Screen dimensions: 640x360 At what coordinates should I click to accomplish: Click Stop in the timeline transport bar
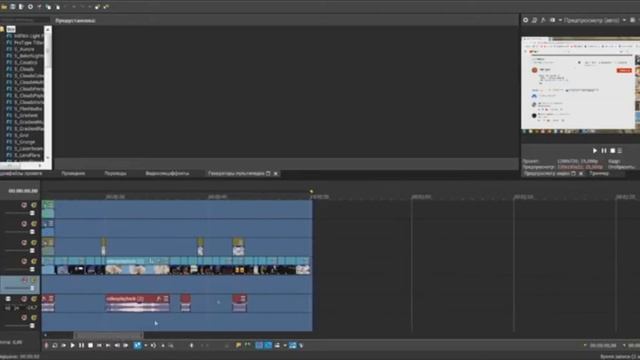click(91, 345)
